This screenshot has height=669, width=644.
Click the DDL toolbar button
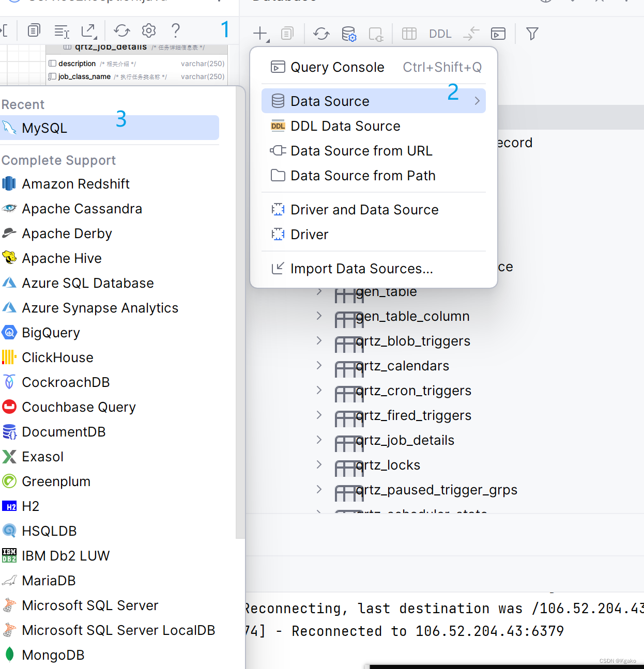(440, 34)
